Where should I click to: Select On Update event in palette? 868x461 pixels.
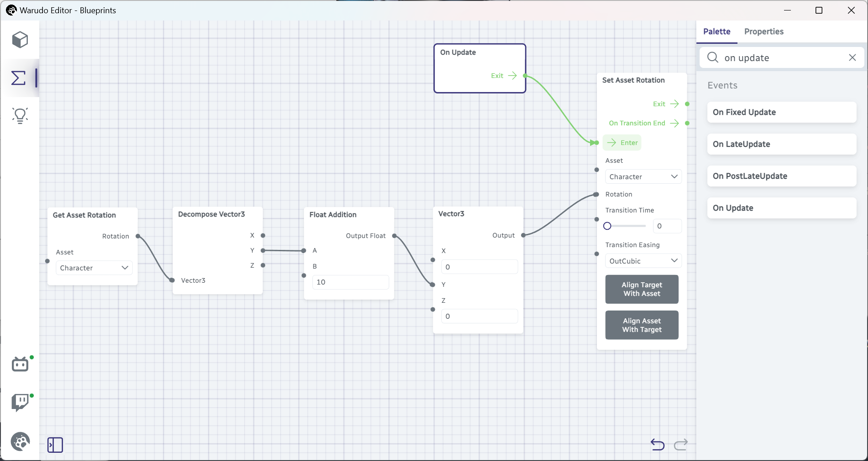tap(782, 208)
